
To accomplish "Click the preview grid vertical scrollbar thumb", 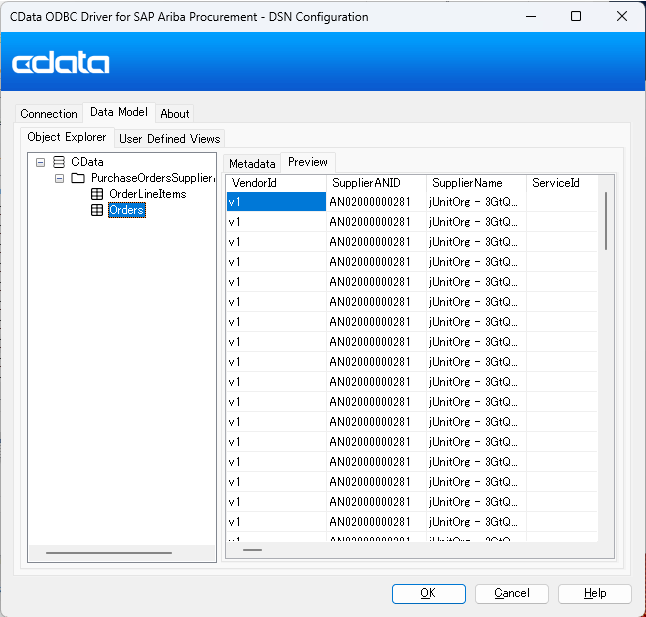I will 606,221.
